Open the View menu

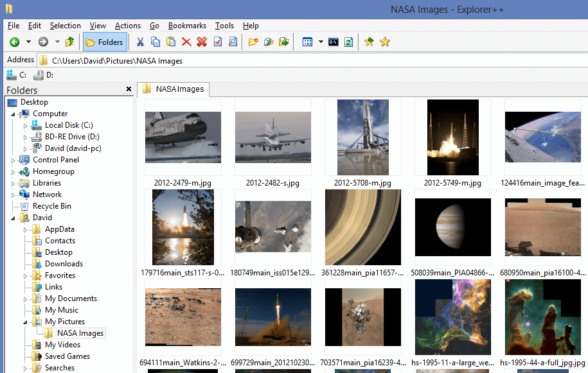point(98,26)
